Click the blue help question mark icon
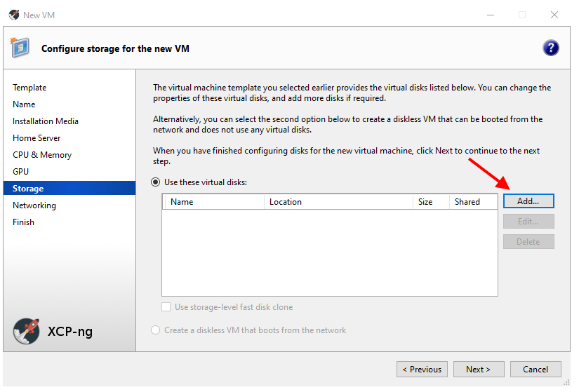 tap(551, 48)
